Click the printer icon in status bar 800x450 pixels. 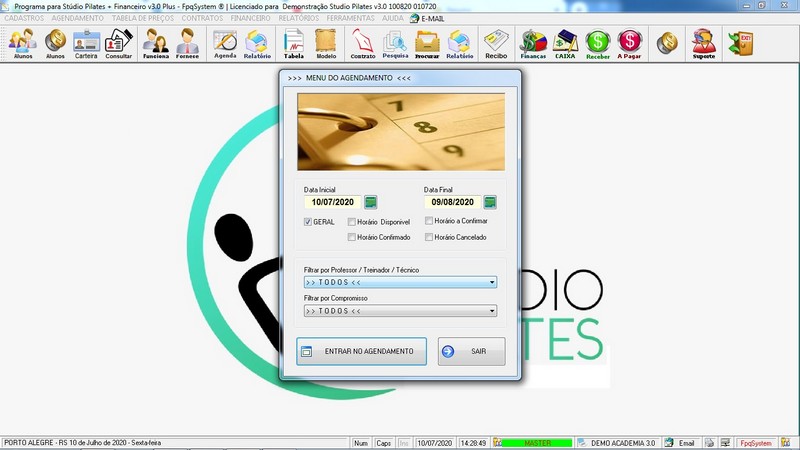click(x=709, y=443)
